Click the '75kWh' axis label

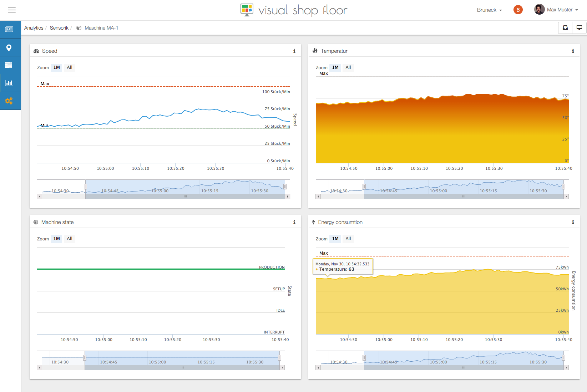click(x=562, y=267)
